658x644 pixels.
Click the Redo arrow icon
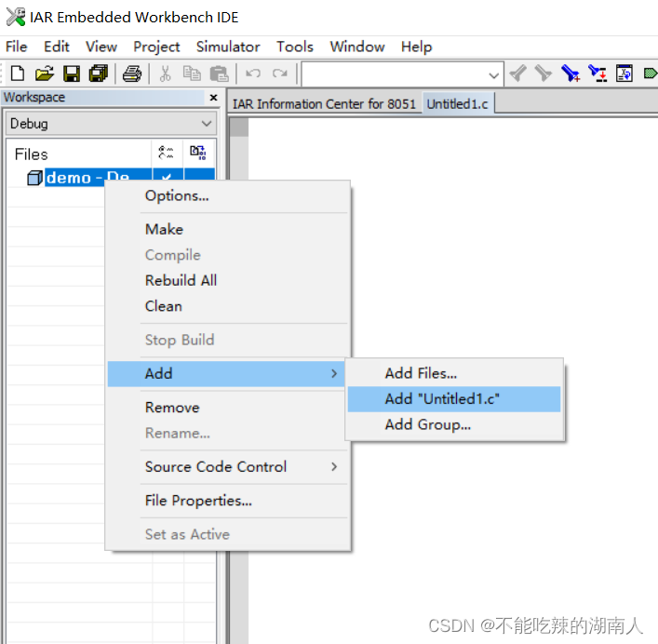pyautogui.click(x=280, y=74)
